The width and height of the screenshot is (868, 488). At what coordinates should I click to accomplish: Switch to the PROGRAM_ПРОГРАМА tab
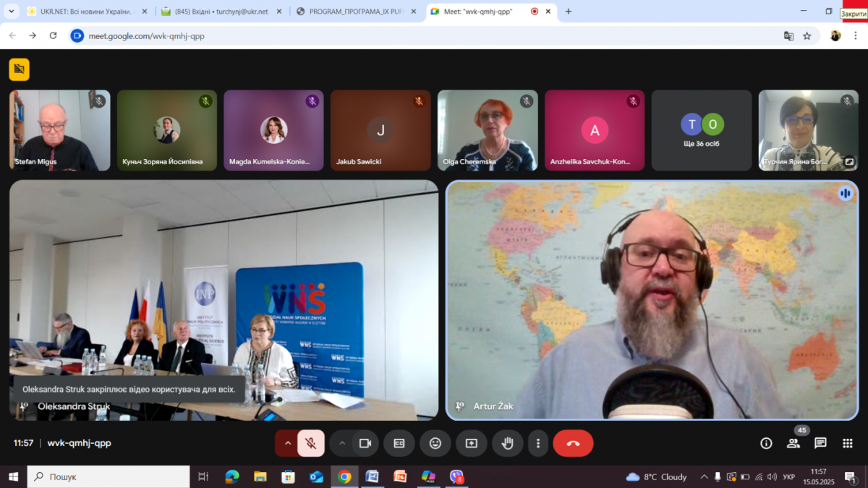354,12
